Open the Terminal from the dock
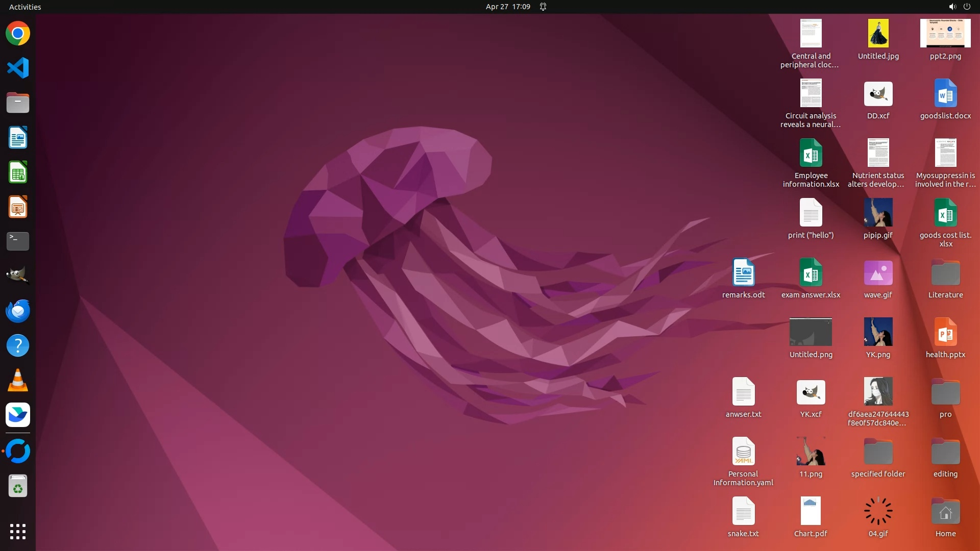The image size is (980, 551). click(18, 241)
